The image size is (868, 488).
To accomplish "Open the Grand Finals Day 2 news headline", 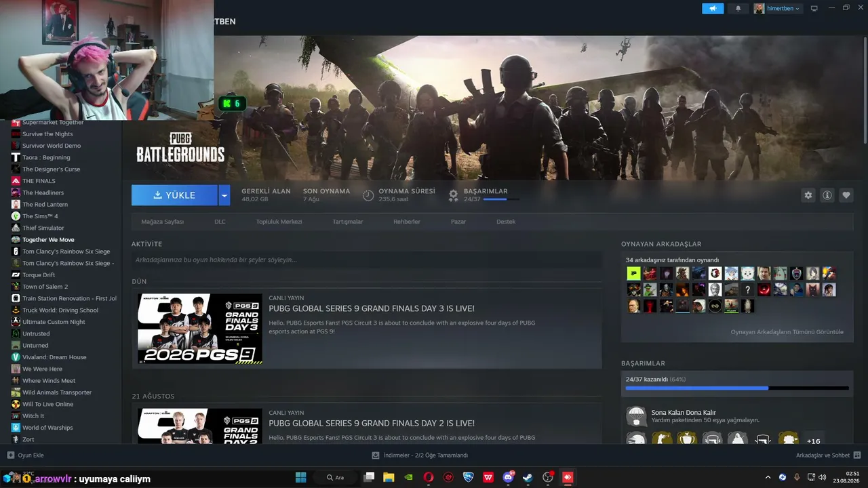I will click(x=372, y=423).
